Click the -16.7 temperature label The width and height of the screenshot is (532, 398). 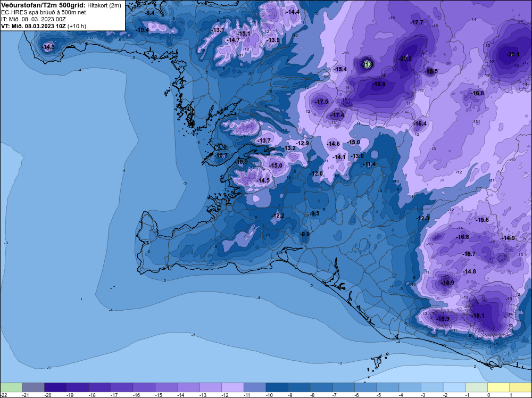pyautogui.click(x=469, y=254)
